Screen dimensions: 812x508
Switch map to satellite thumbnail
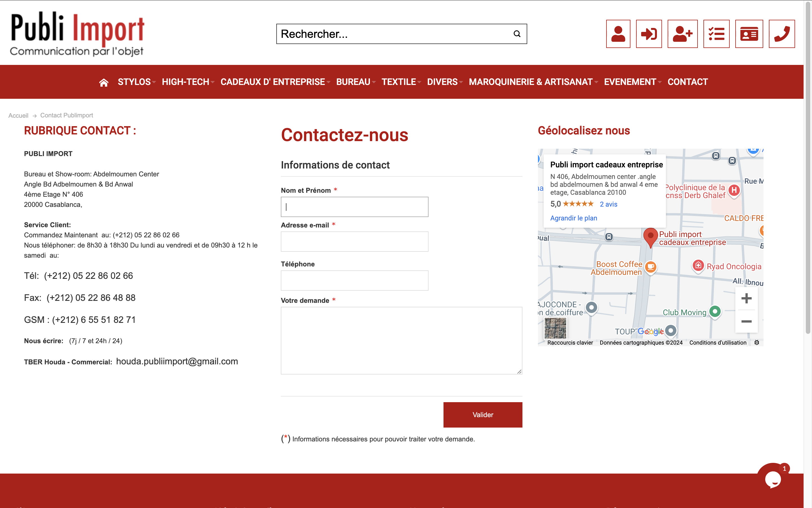click(x=555, y=328)
